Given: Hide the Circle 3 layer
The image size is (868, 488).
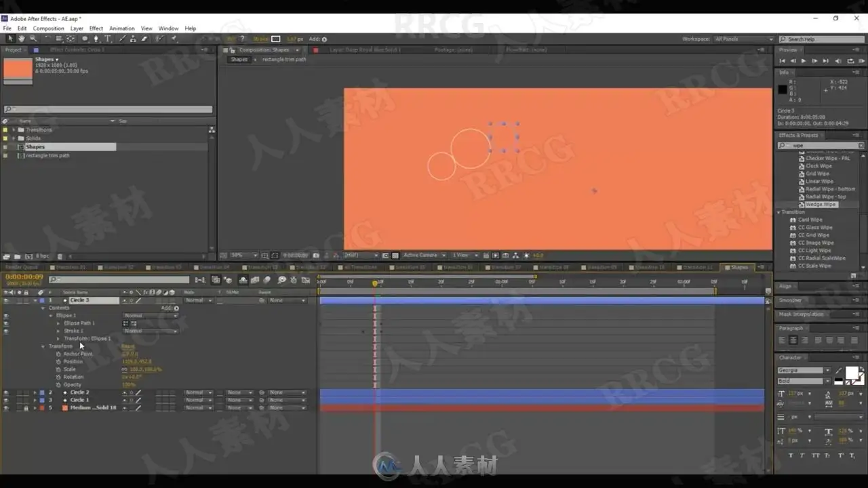Looking at the screenshot, I should point(6,300).
